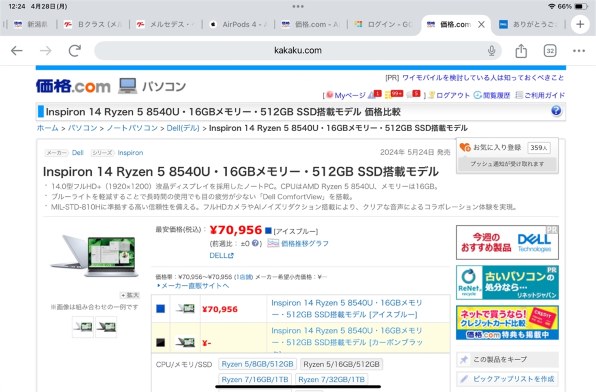The height and width of the screenshot is (392, 596).
Task: Open a new tab with plus button
Action: tap(580, 24)
